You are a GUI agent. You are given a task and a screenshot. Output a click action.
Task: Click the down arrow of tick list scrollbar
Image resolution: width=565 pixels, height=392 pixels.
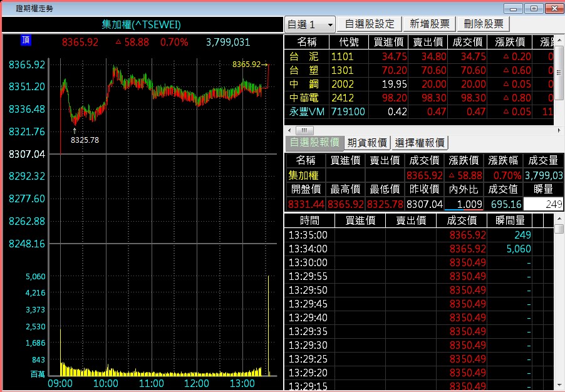point(559,386)
